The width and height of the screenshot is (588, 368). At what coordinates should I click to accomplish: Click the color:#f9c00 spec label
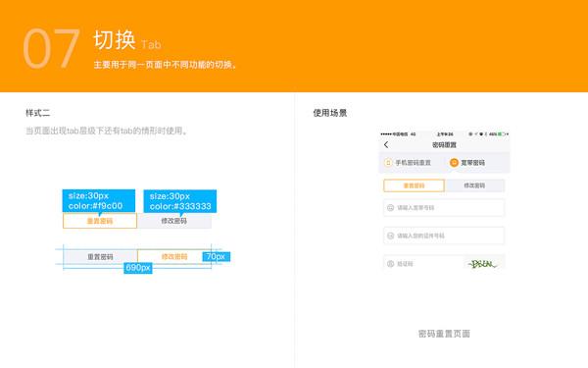click(99, 201)
